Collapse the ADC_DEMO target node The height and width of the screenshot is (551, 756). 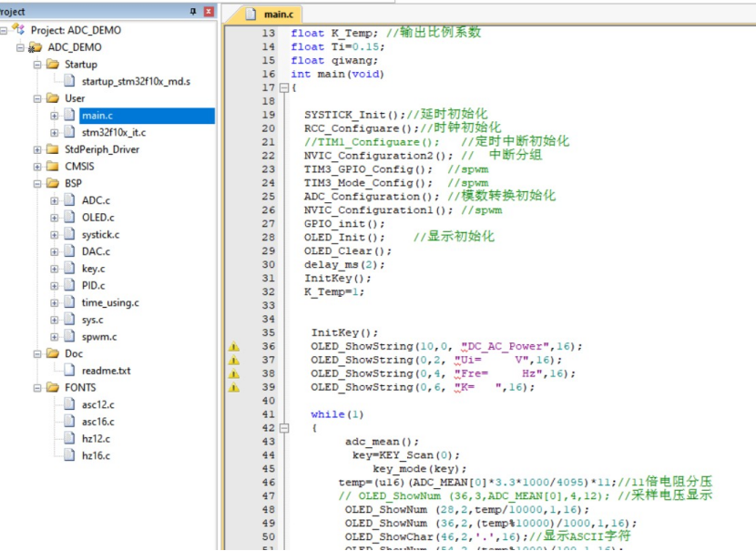pos(20,47)
